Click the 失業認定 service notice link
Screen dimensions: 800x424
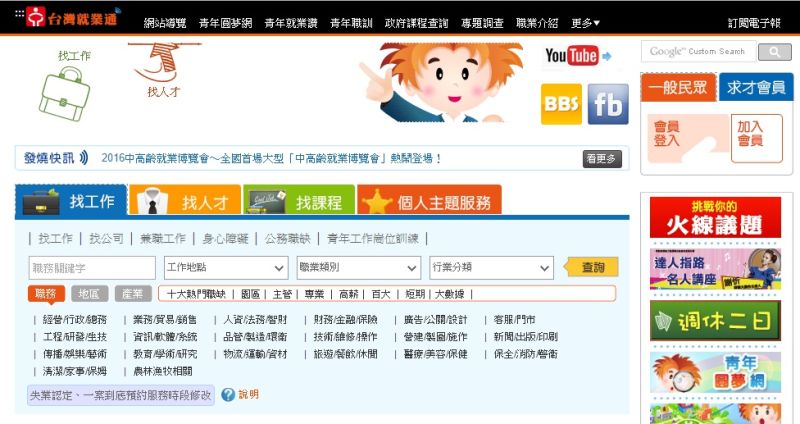pyautogui.click(x=121, y=395)
